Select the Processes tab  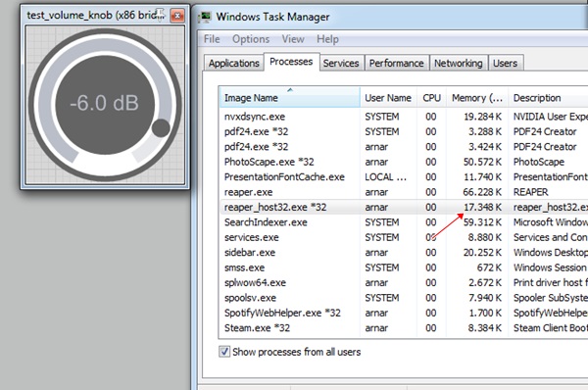291,62
